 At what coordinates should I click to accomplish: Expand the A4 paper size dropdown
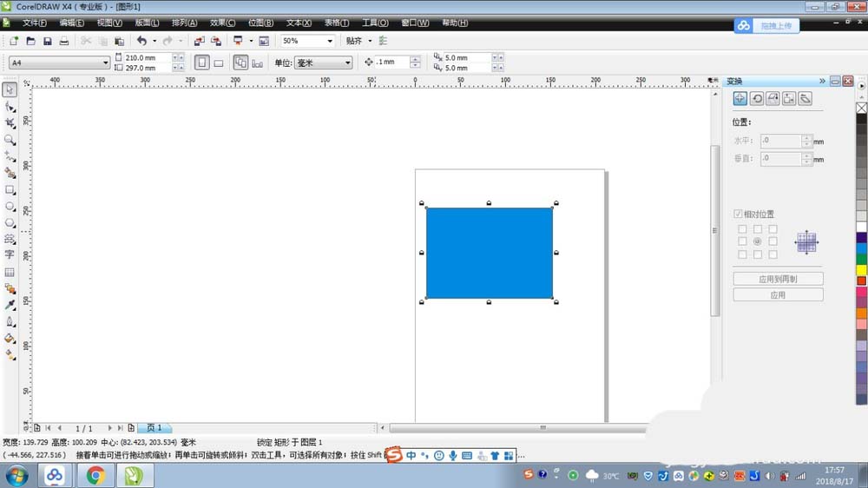(106, 63)
